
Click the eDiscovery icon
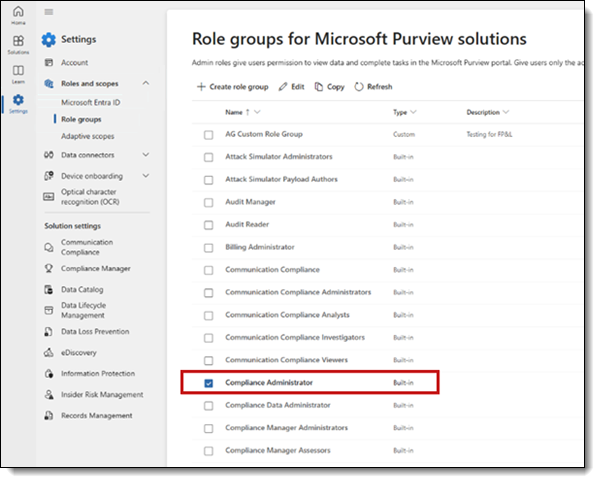pos(49,352)
